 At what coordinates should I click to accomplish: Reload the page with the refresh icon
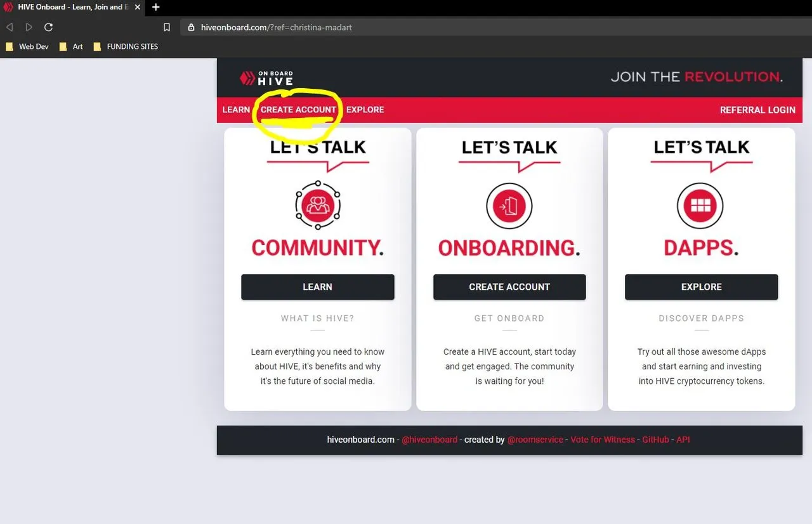[48, 27]
